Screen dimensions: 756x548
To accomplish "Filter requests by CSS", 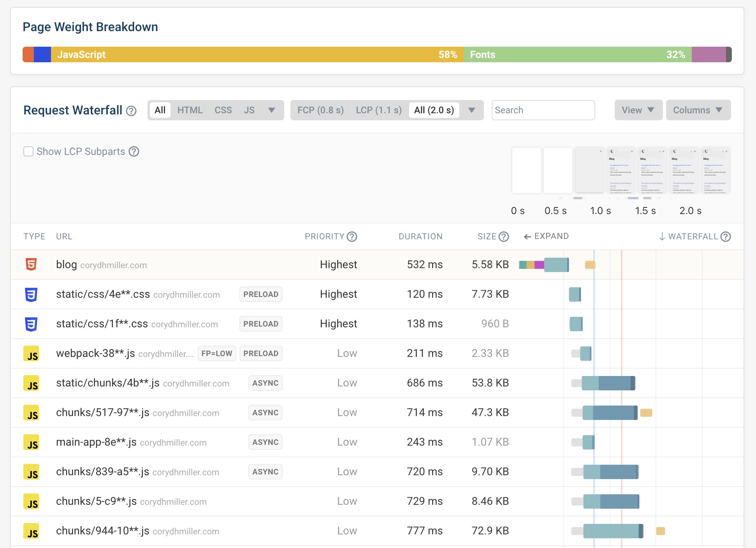I will (223, 110).
